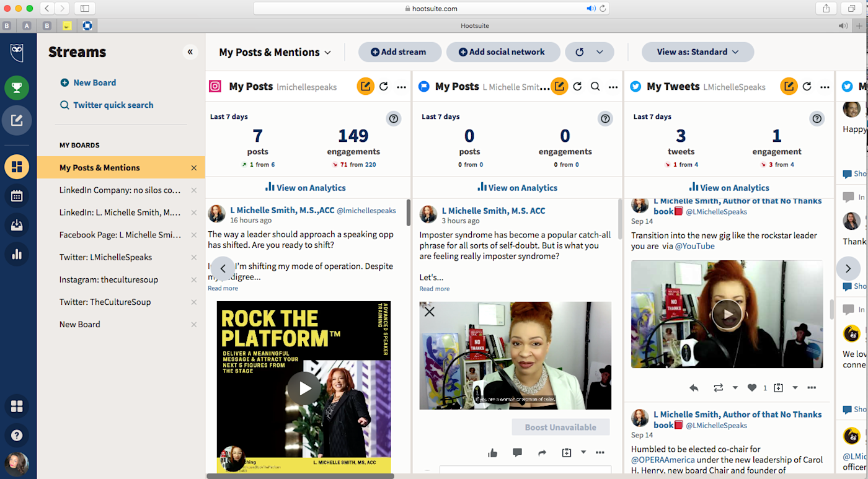Select Twitter: LMichelleSpeaks board
868x479 pixels.
point(121,257)
